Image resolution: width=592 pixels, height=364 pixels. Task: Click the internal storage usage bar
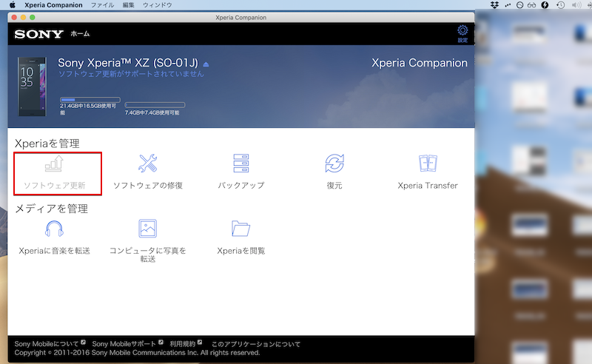[x=90, y=99]
